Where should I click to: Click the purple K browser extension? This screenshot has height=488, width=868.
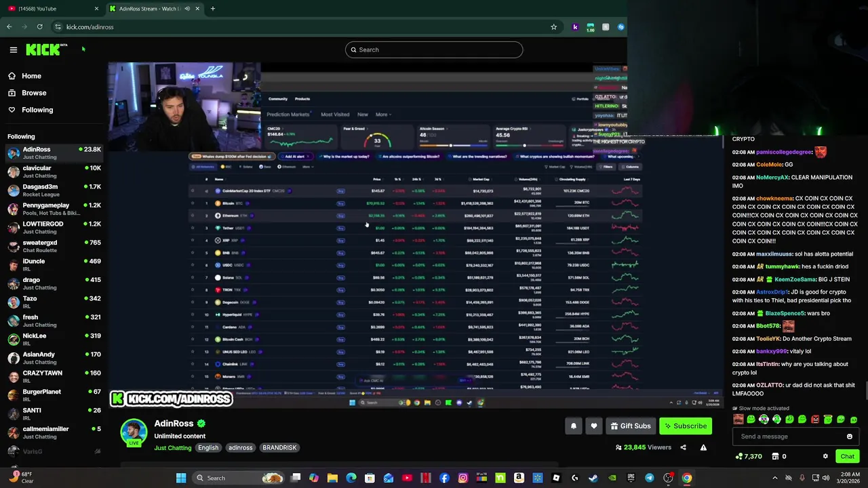click(575, 27)
